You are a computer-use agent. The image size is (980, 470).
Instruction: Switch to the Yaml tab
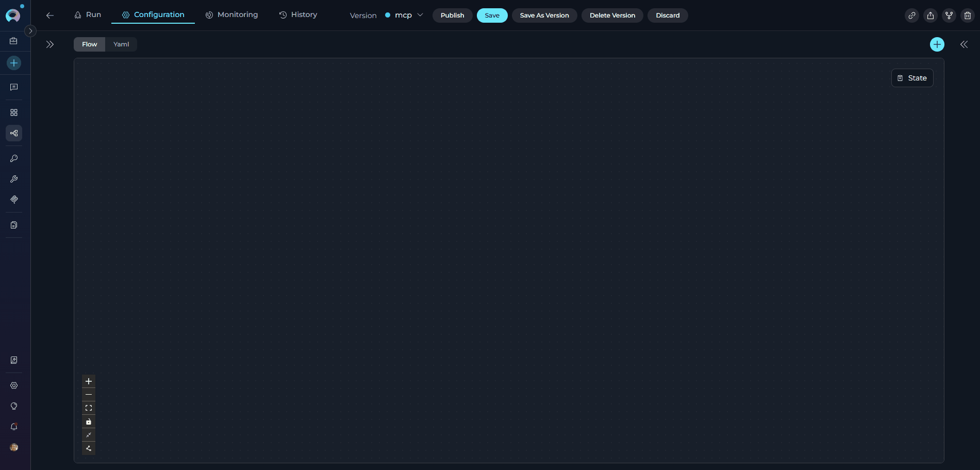pos(121,44)
